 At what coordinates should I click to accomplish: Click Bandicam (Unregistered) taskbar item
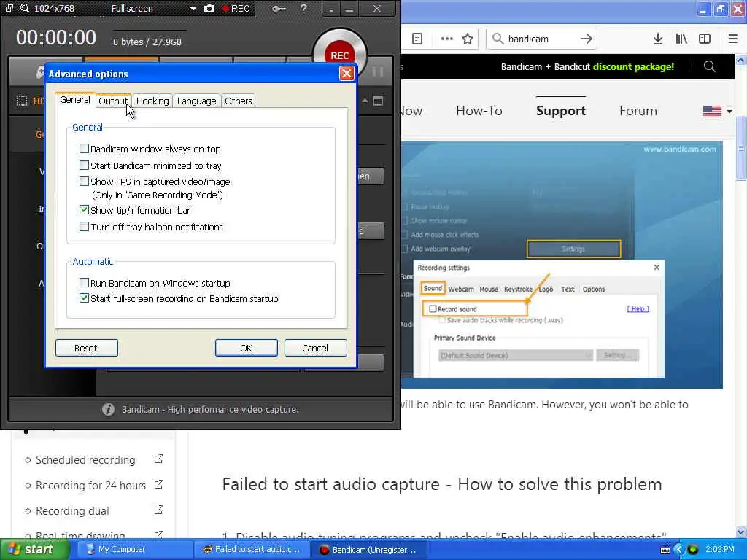click(369, 550)
